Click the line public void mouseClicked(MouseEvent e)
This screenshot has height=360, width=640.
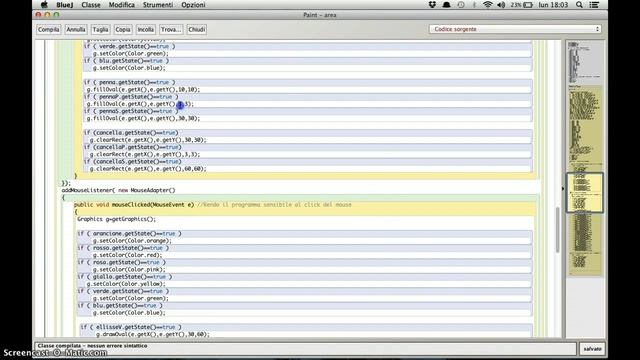pos(134,204)
